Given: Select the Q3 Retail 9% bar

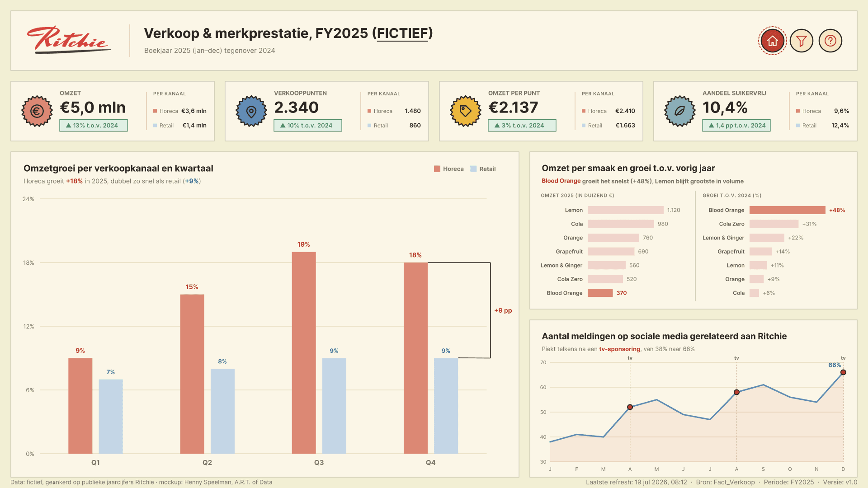Looking at the screenshot, I should point(334,406).
